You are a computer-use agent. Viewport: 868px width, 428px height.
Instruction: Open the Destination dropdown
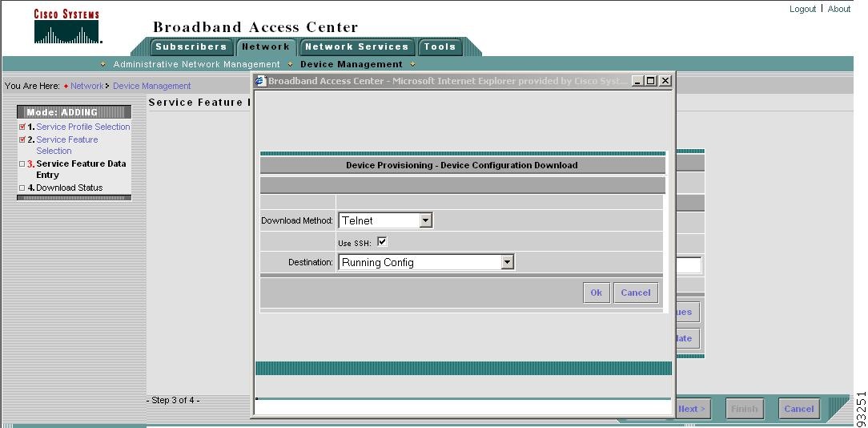426,262
